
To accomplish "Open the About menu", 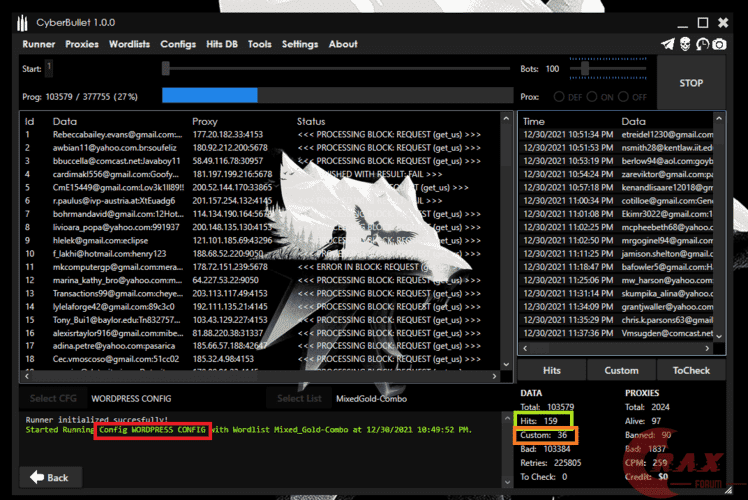I will point(343,44).
